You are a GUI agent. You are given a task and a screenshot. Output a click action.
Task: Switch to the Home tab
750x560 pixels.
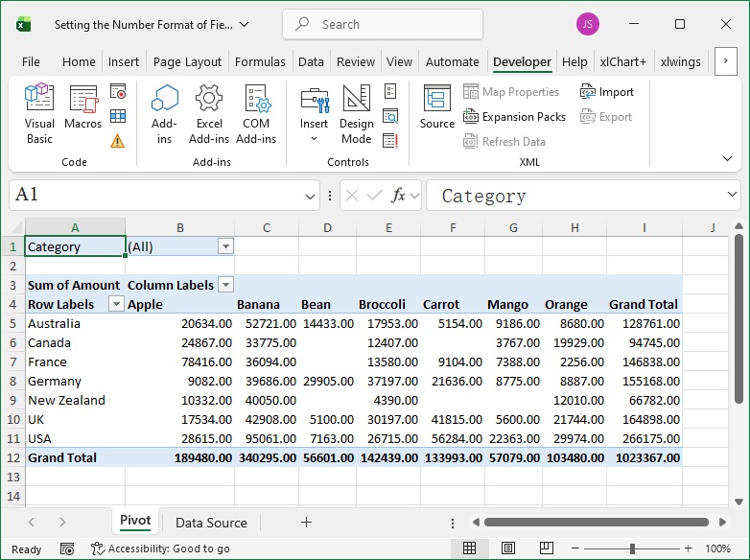(79, 61)
